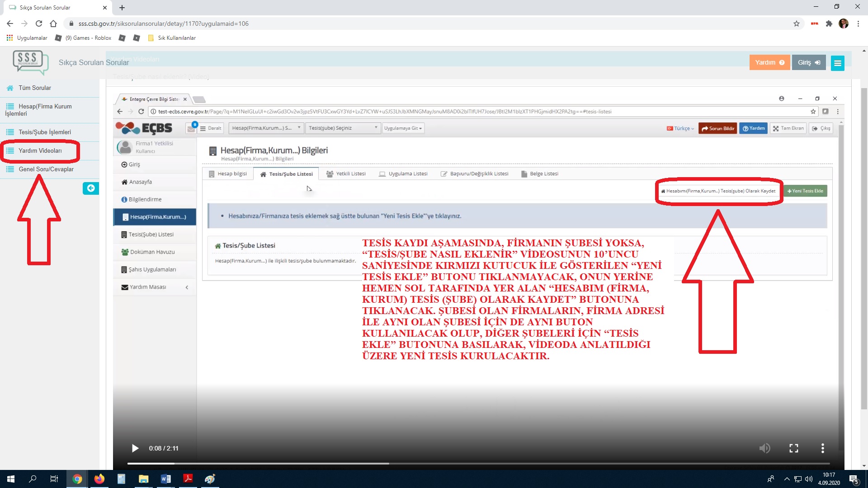The width and height of the screenshot is (868, 488).
Task: Click the SSS logo icon
Action: [x=30, y=62]
